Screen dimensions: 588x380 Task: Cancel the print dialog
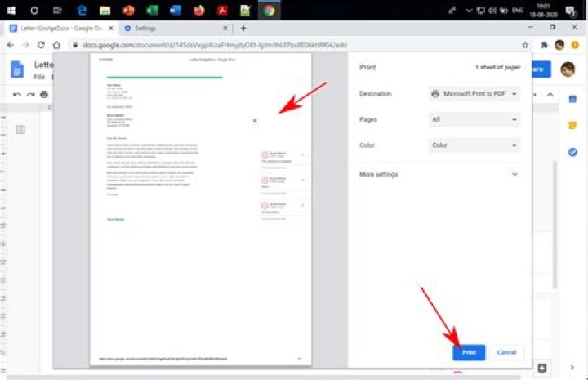(506, 352)
